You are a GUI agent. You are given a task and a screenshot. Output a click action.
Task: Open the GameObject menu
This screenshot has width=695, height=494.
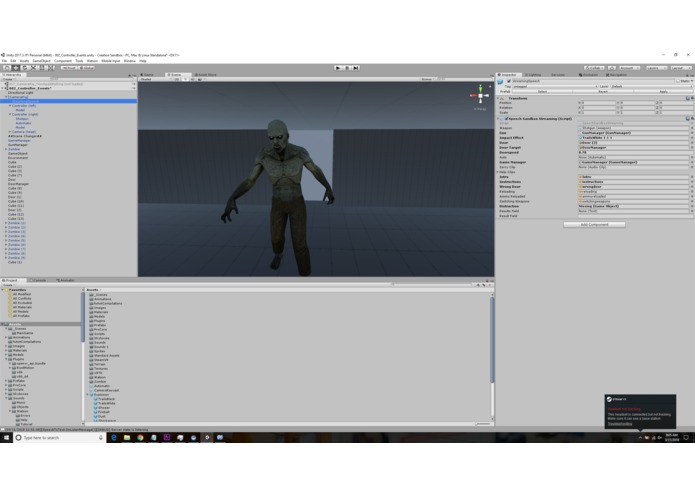pyautogui.click(x=41, y=61)
